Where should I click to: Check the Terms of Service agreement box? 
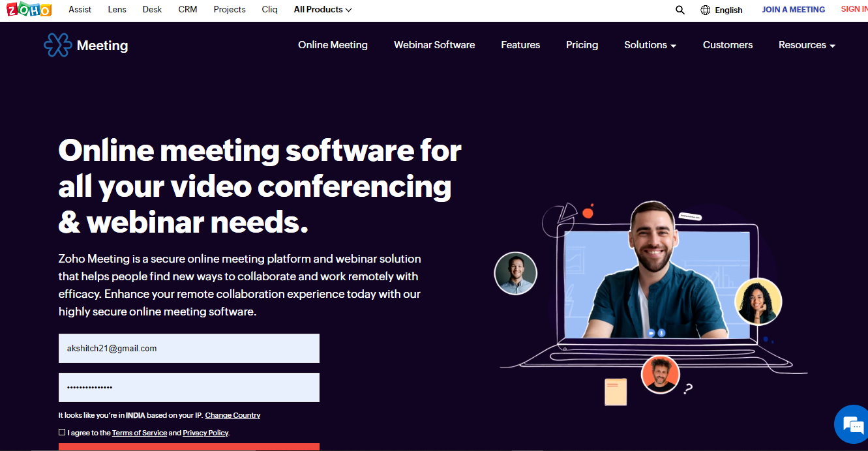62,432
